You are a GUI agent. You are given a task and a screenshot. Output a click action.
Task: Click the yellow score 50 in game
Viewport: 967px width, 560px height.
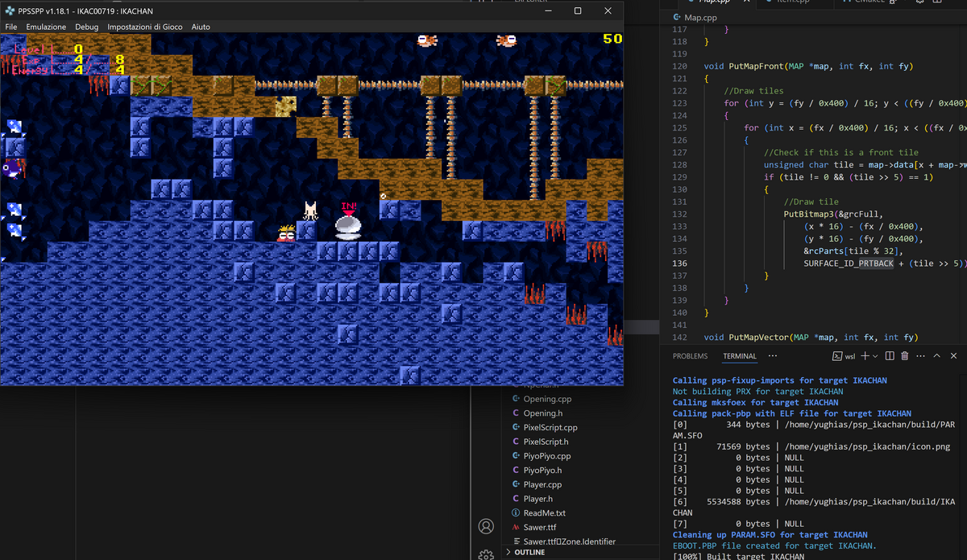click(612, 39)
